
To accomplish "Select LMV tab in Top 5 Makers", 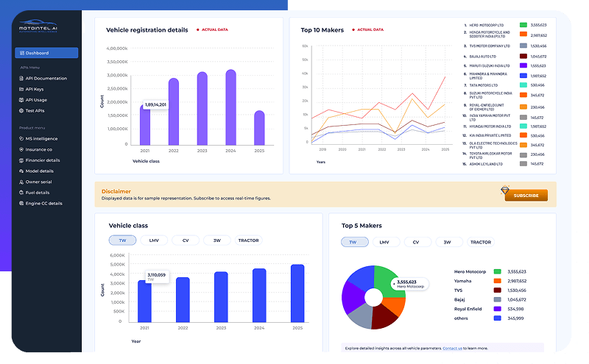I will tap(386, 242).
